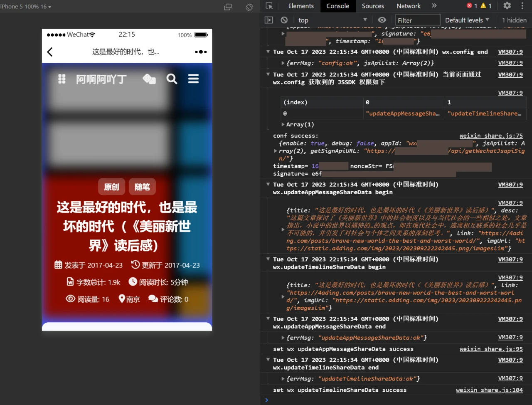Switch to the Elements tab
Viewport: 532px width, 405px height.
click(300, 6)
